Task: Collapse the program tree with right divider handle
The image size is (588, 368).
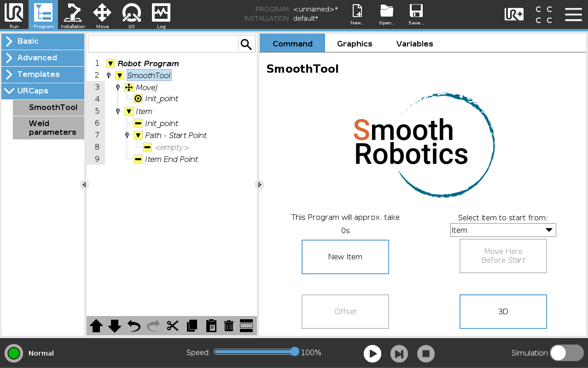Action: pyautogui.click(x=259, y=184)
